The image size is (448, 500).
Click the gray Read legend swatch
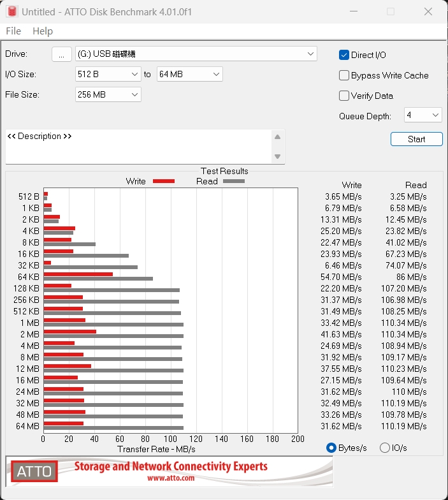pyautogui.click(x=233, y=181)
